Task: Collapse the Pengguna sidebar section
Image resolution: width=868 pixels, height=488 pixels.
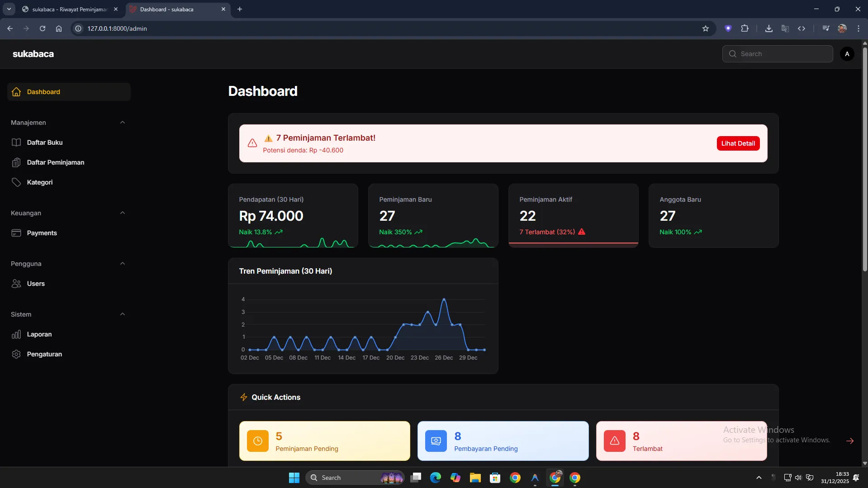Action: 122,264
